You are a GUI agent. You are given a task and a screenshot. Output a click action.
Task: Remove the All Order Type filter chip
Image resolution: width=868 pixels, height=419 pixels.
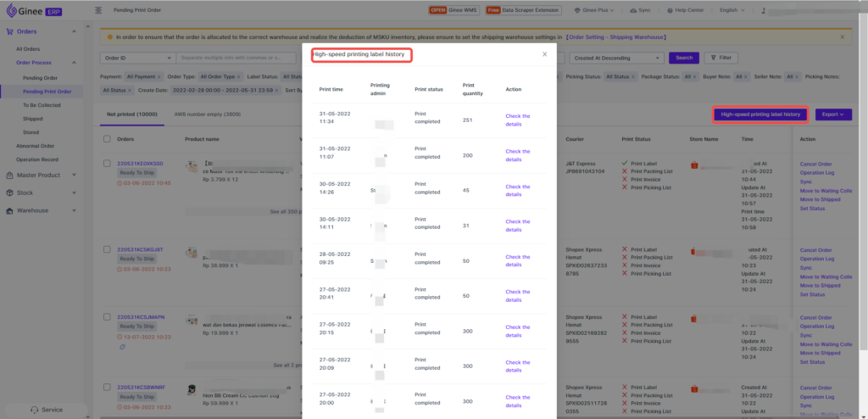click(239, 76)
